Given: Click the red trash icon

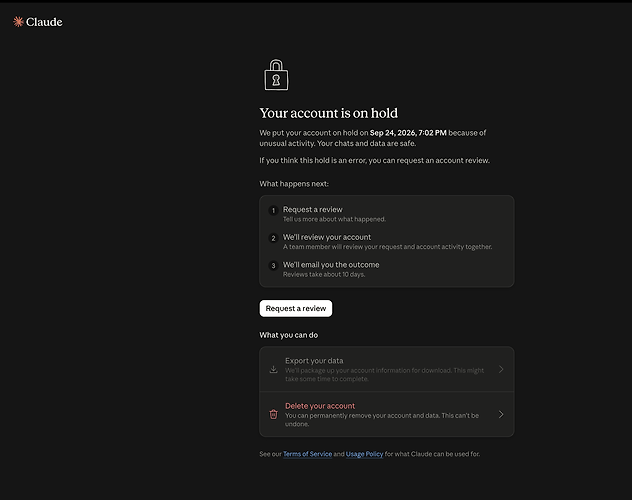Looking at the screenshot, I should pos(273,414).
